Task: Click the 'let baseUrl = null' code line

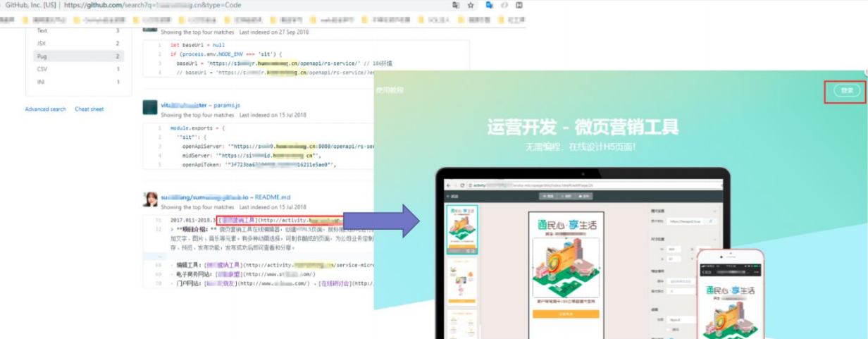Action: coord(197,45)
